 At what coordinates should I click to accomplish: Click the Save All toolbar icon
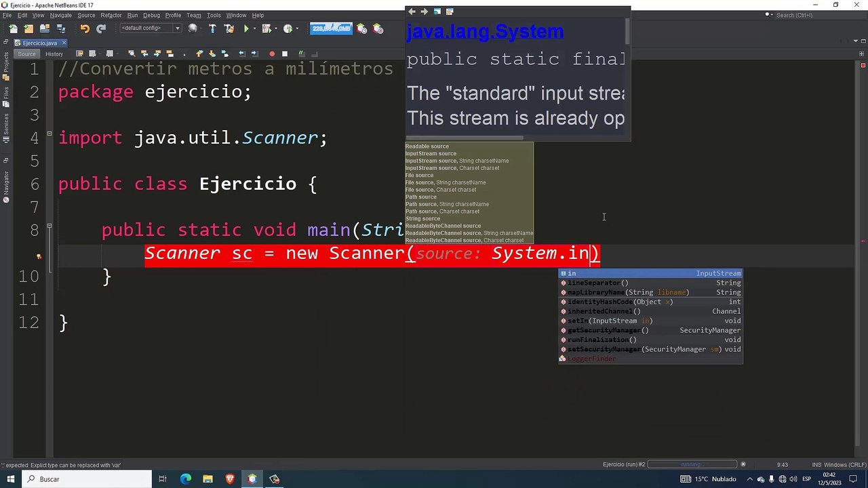[61, 28]
